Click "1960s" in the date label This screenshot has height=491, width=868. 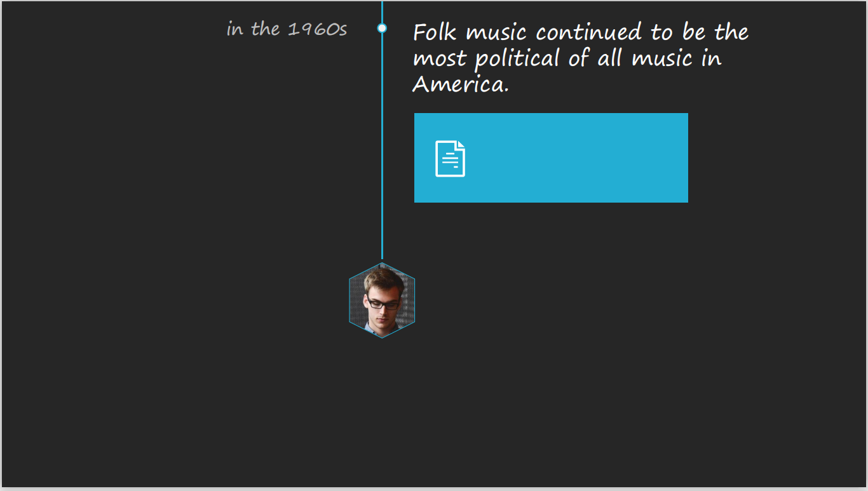pyautogui.click(x=317, y=29)
